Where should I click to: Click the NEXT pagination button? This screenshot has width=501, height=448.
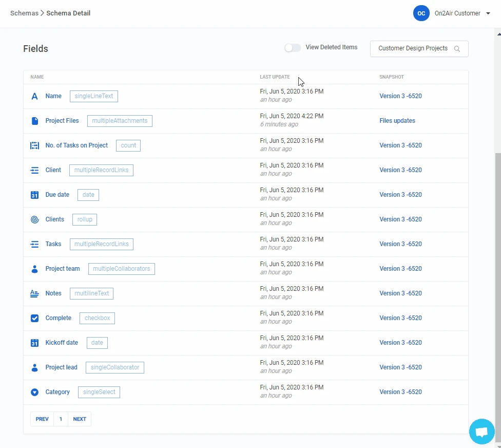pyautogui.click(x=80, y=419)
